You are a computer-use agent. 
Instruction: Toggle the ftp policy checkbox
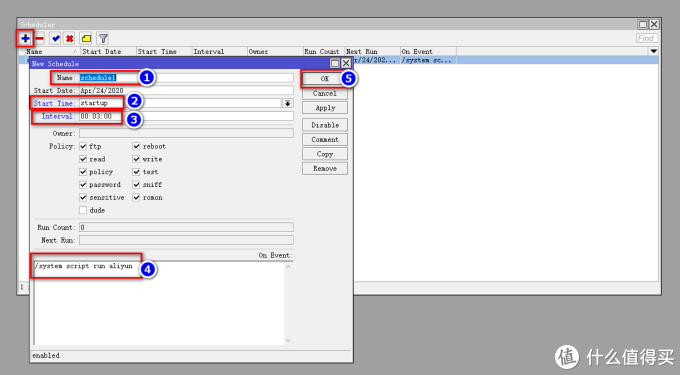83,146
